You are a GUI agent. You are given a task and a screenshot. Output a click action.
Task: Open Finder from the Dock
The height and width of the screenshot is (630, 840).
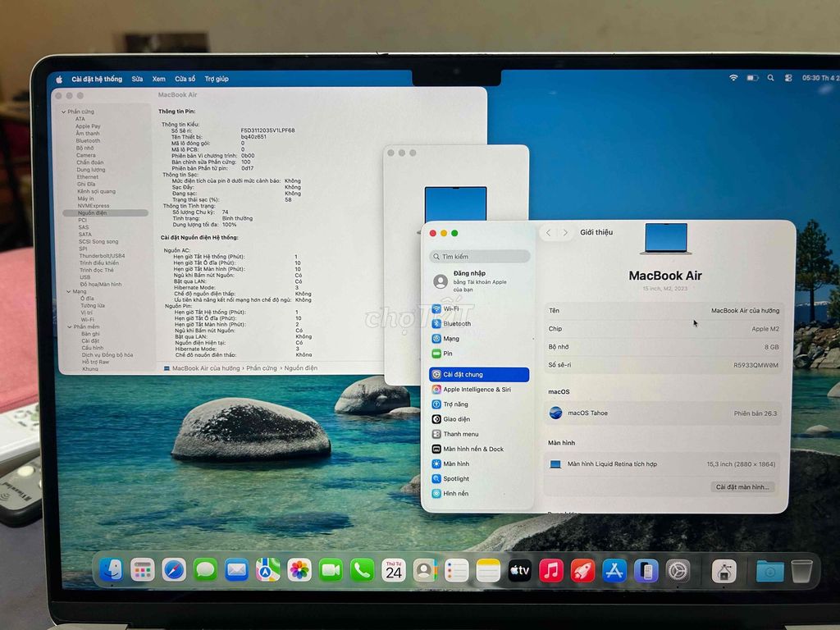coord(112,571)
